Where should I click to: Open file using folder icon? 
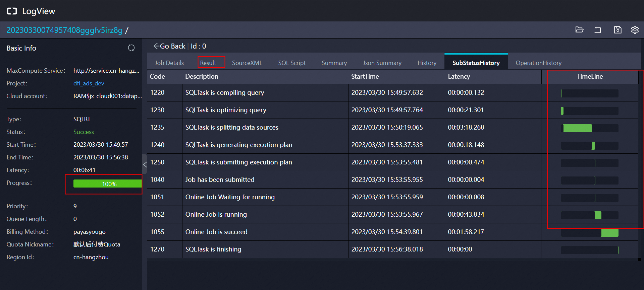579,30
